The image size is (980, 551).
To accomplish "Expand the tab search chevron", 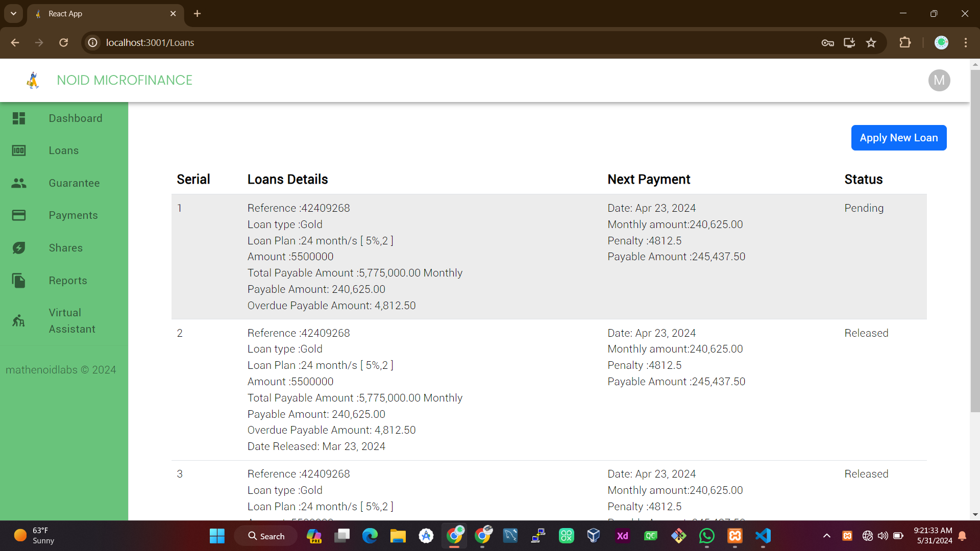I will click(14, 14).
